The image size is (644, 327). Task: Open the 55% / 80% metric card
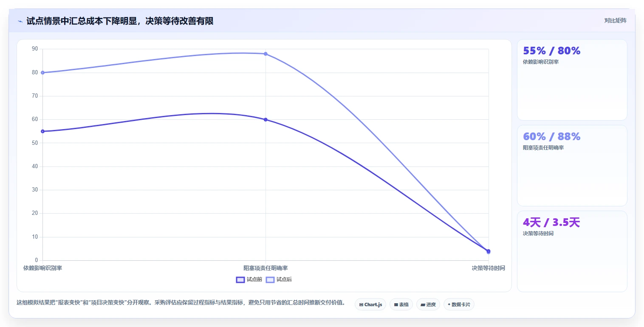point(572,80)
